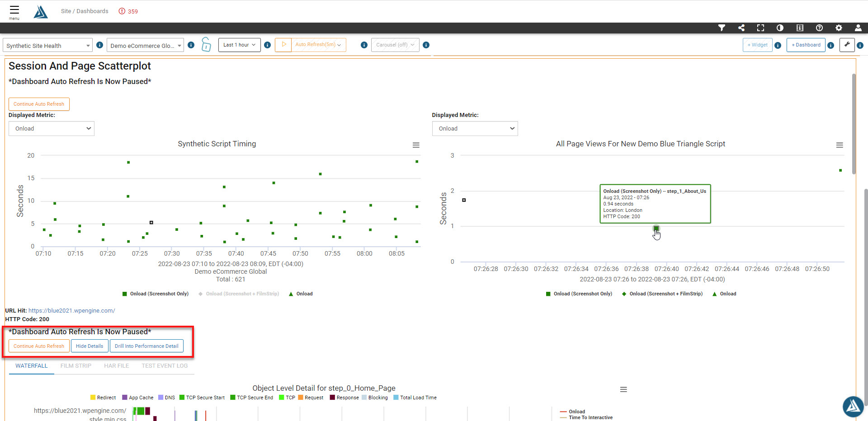Toggle Onload (Screenshot Only) legend in right chart
The image size is (868, 421).
pyautogui.click(x=579, y=294)
